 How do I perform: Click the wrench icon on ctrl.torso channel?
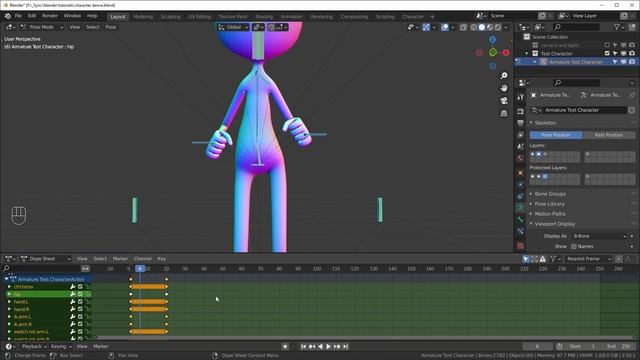click(x=73, y=287)
